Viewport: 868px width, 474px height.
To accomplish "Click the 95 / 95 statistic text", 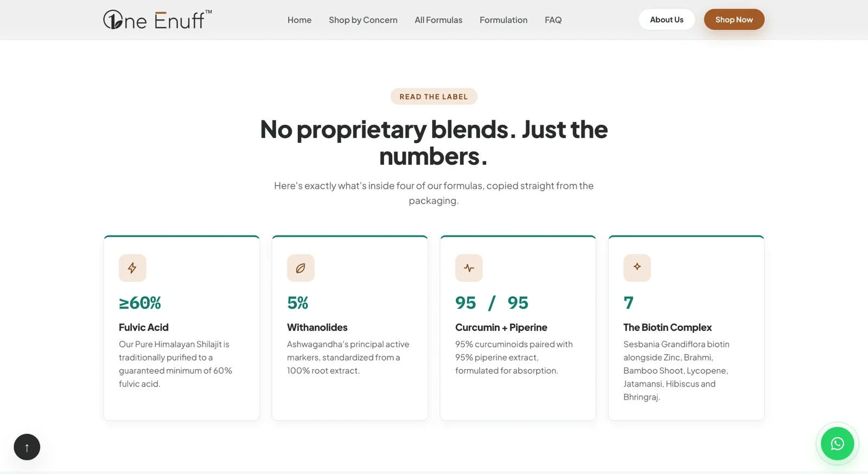I will (x=492, y=303).
